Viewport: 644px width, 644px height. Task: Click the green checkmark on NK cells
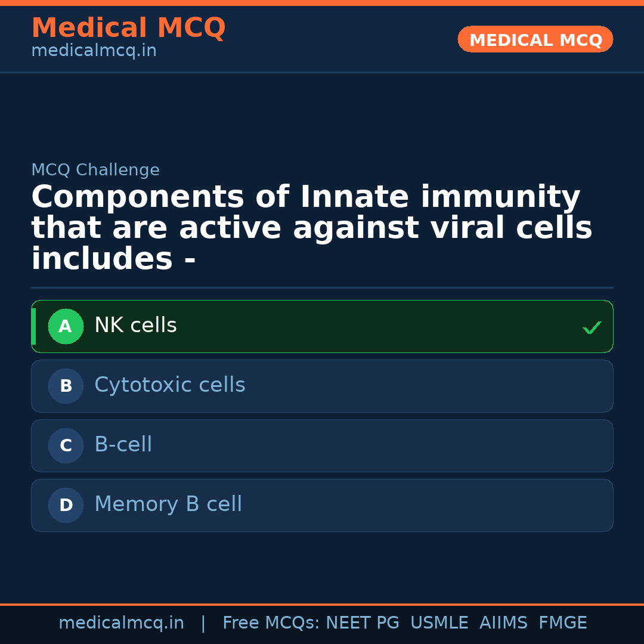click(x=592, y=327)
